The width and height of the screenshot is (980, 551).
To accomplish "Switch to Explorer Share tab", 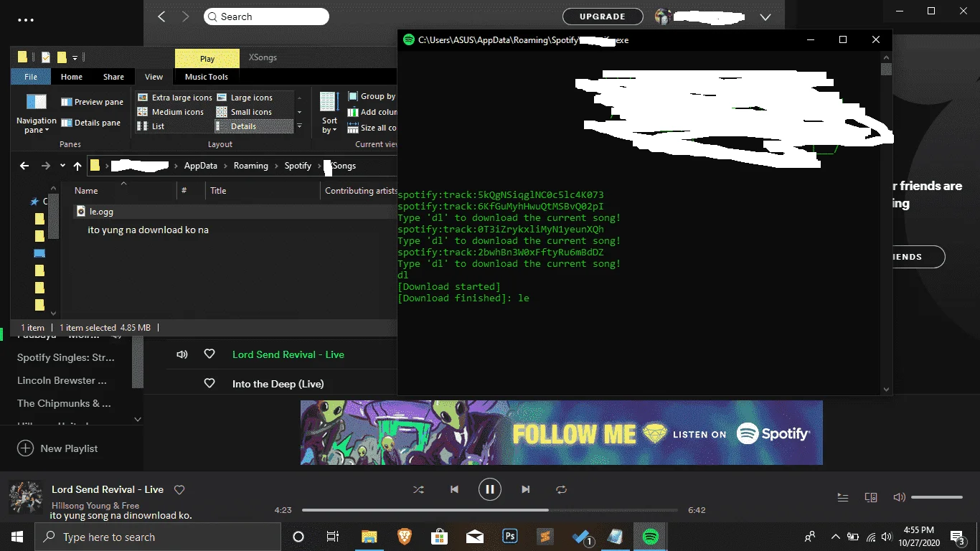I will pyautogui.click(x=113, y=77).
